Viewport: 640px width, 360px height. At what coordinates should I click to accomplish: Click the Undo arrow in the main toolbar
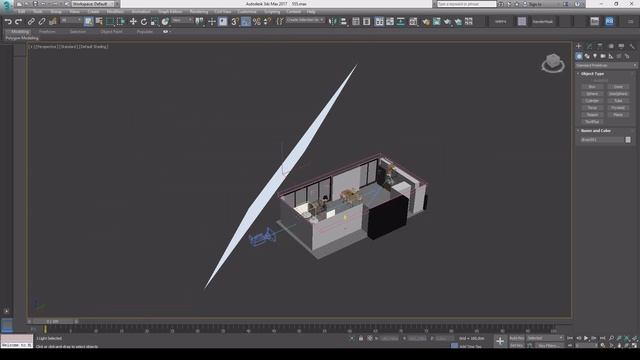click(8, 22)
